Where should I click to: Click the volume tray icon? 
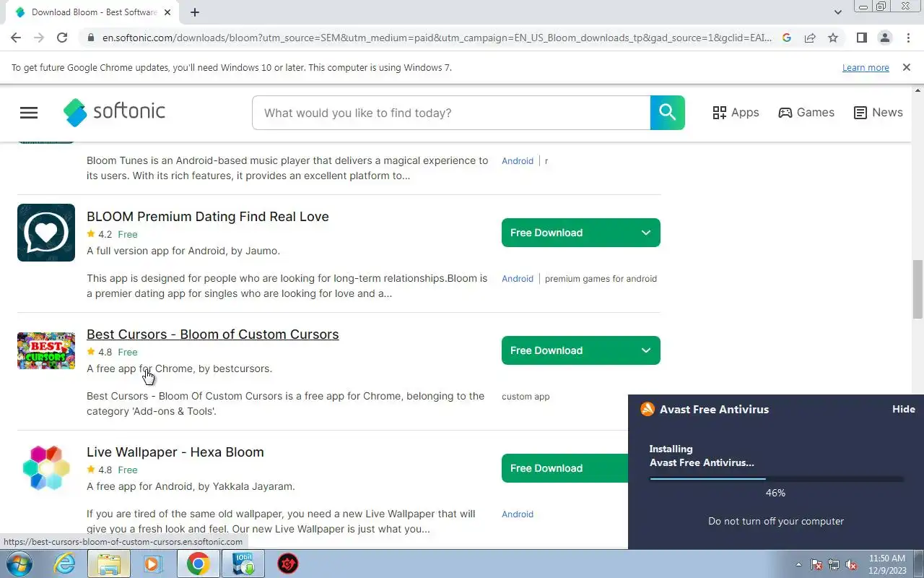(x=852, y=564)
